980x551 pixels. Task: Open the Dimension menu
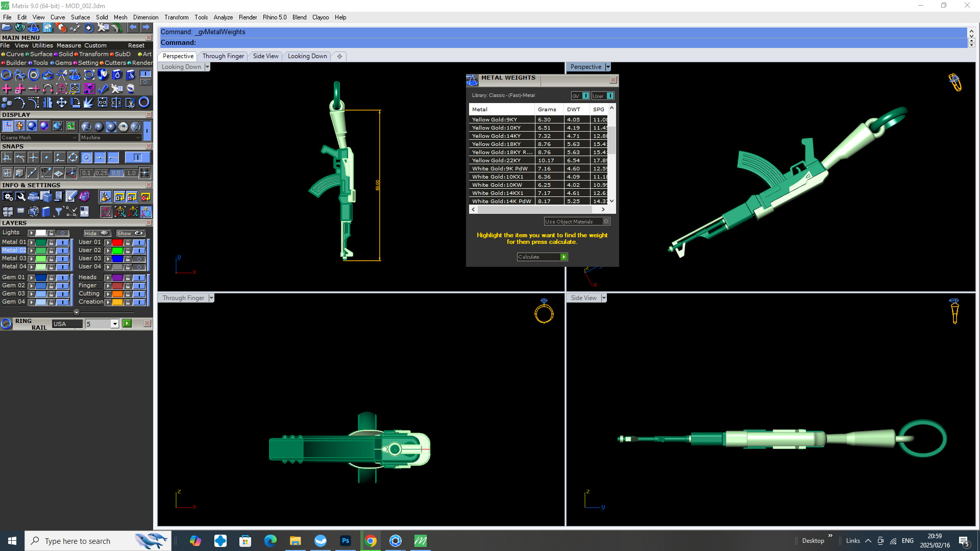pyautogui.click(x=145, y=17)
